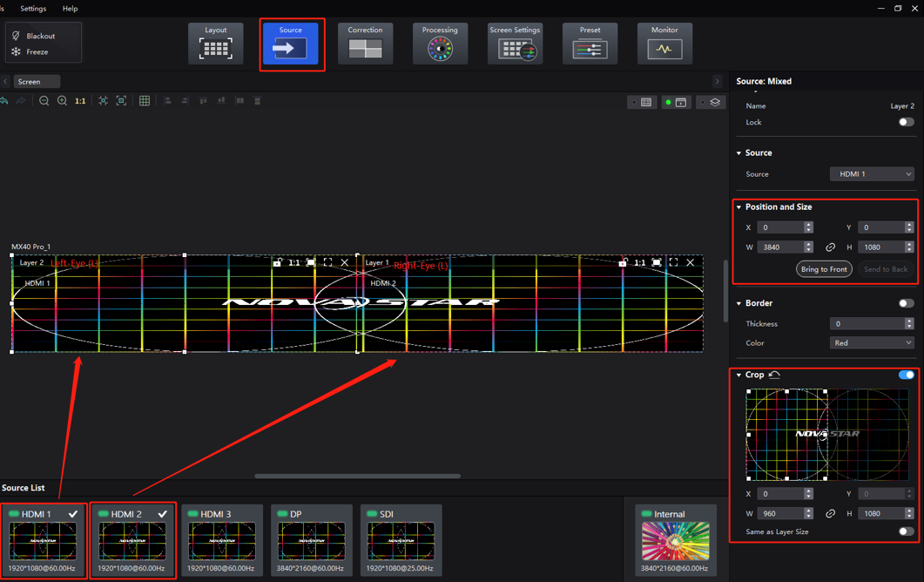
Task: Open the Layout module
Action: point(216,43)
